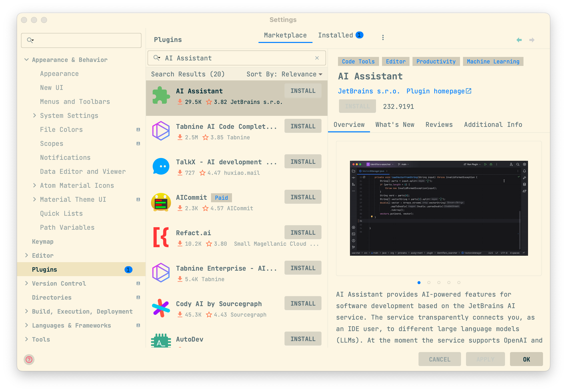
Task: Select the second screenshot carousel dot
Action: [x=429, y=283]
